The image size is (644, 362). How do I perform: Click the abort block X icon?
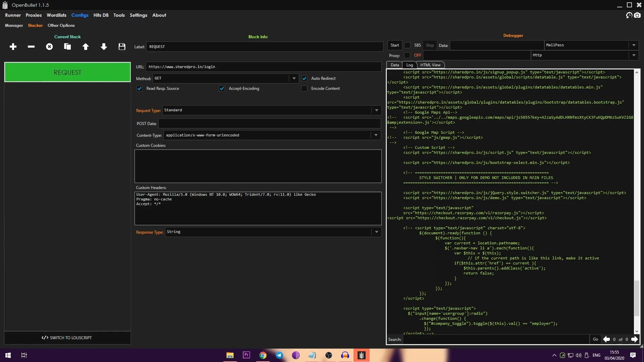coord(49,46)
